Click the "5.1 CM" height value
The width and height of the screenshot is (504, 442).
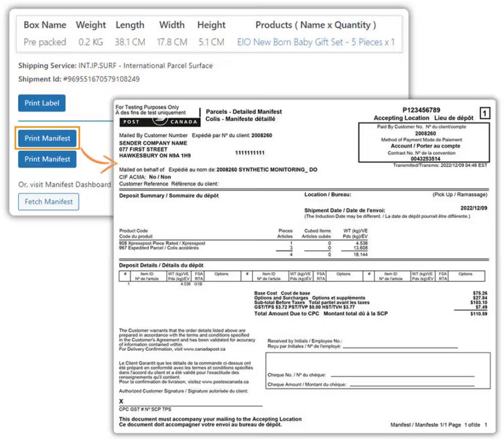(211, 42)
